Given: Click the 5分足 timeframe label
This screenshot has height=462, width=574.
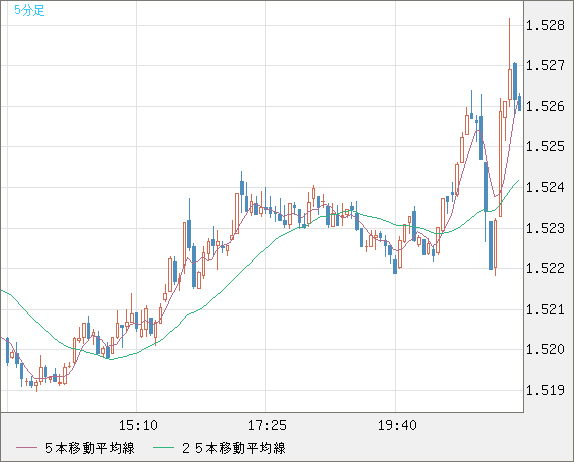Looking at the screenshot, I should tap(29, 10).
